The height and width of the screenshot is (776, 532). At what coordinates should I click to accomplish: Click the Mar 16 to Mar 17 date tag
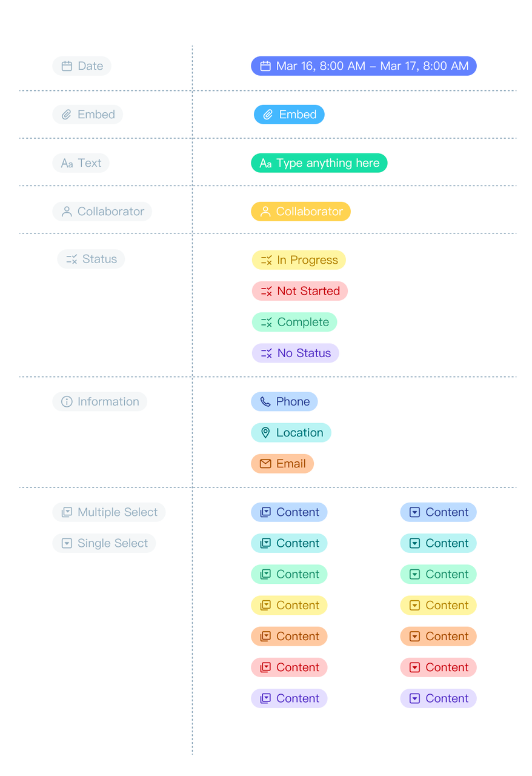click(364, 66)
